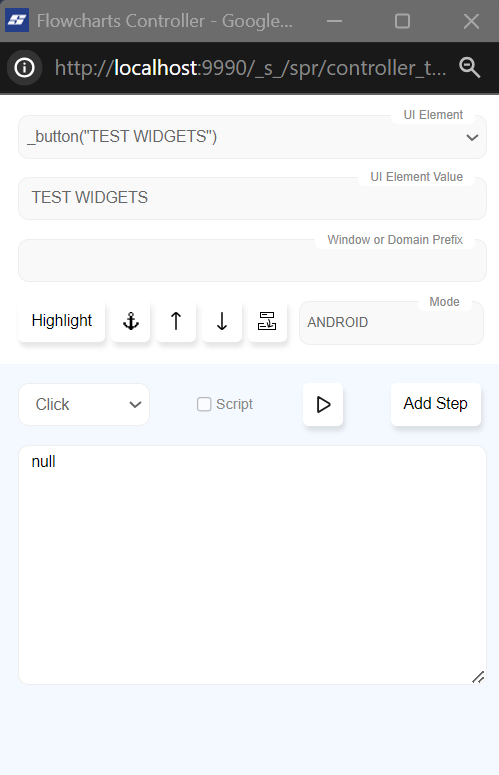Click the anchor icon button
This screenshot has height=775, width=499.
[131, 321]
